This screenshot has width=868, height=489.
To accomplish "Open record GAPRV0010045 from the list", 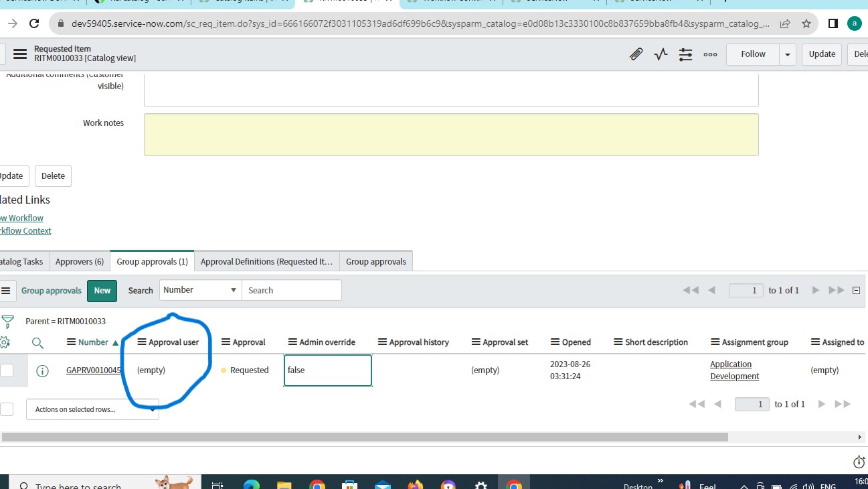I will point(92,370).
